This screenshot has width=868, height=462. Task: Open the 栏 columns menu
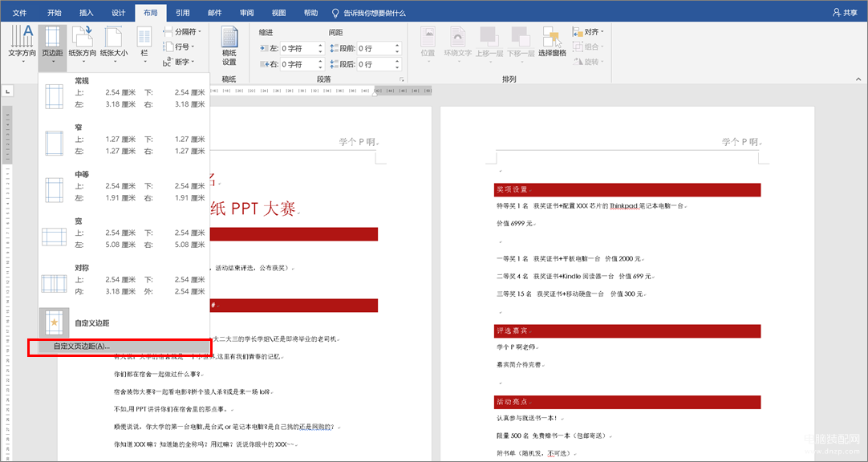point(144,46)
